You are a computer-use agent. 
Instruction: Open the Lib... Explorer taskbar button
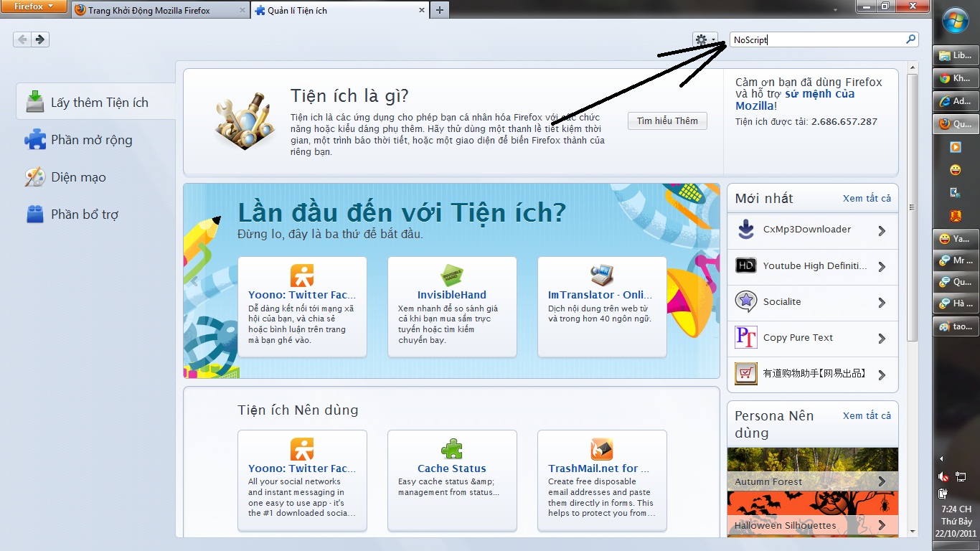(x=955, y=55)
